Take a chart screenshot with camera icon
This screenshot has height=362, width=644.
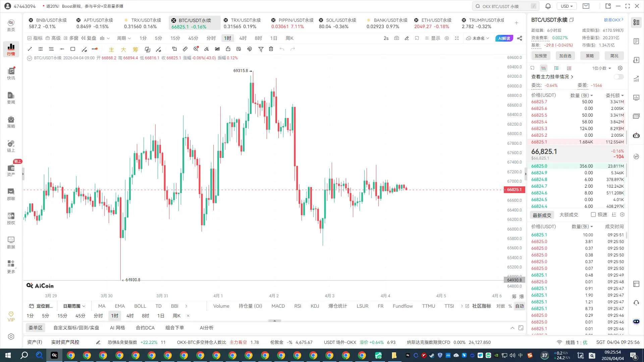click(396, 38)
